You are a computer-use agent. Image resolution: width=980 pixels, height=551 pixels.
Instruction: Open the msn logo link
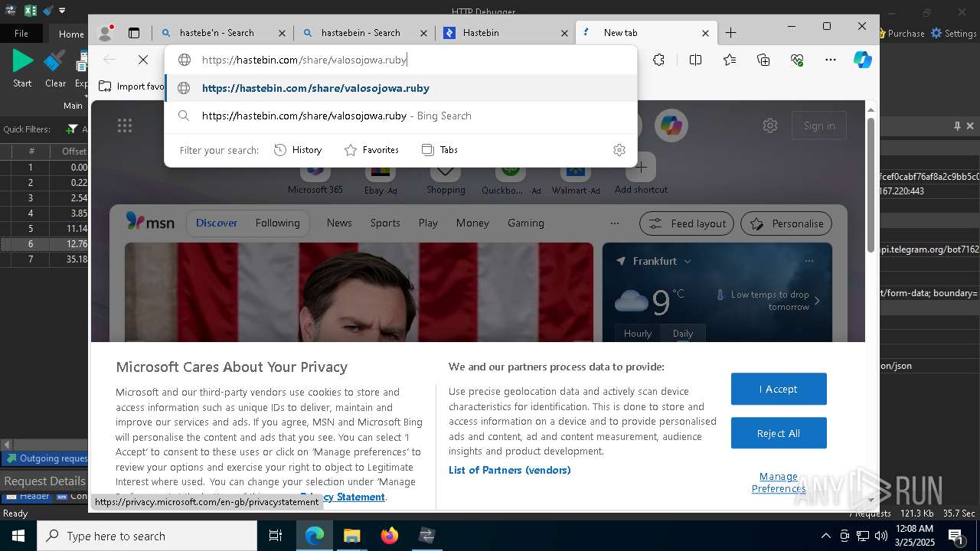150,223
